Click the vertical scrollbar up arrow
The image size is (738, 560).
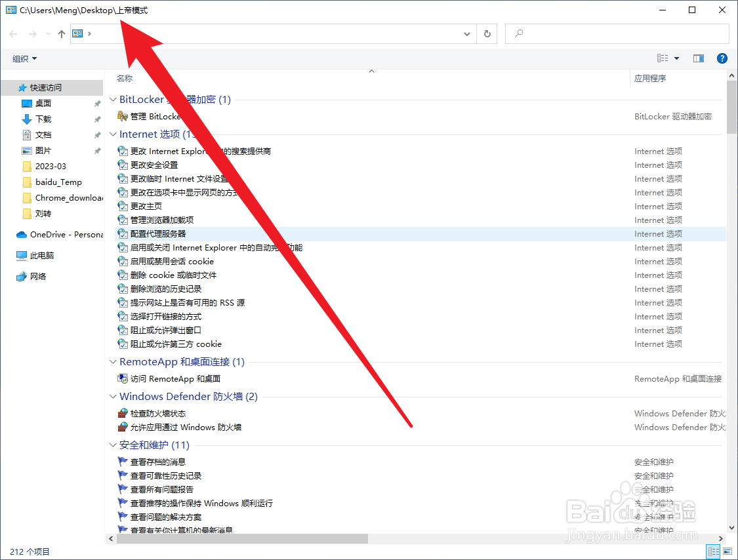pyautogui.click(x=731, y=75)
